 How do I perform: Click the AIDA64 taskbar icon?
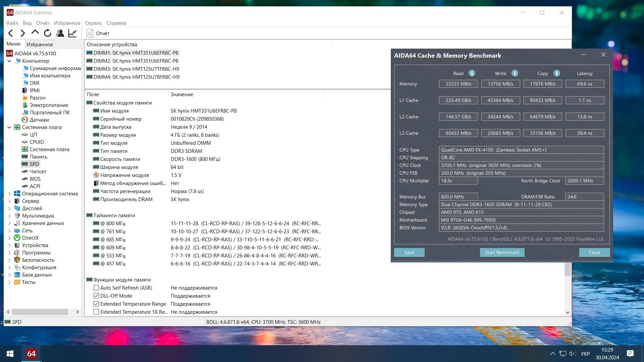31,354
